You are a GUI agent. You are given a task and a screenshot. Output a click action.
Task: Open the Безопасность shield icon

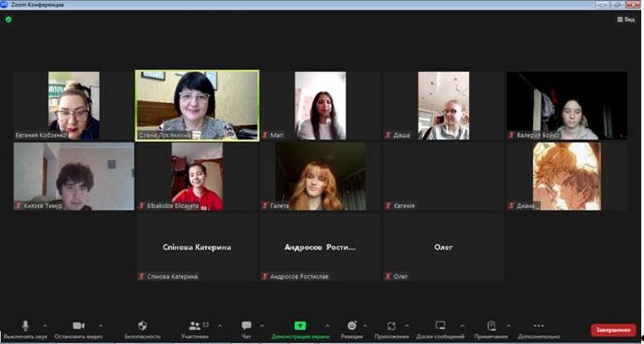pyautogui.click(x=142, y=325)
